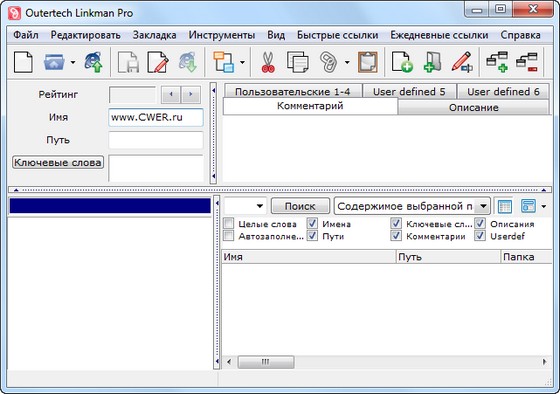Click the window layout toolbar icon
The width and height of the screenshot is (560, 394).
(224, 62)
